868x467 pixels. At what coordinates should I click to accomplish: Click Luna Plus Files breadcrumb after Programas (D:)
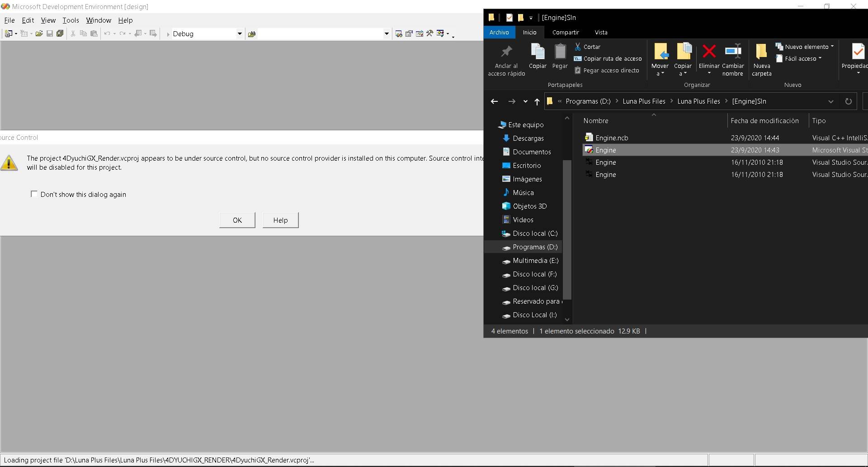point(644,101)
